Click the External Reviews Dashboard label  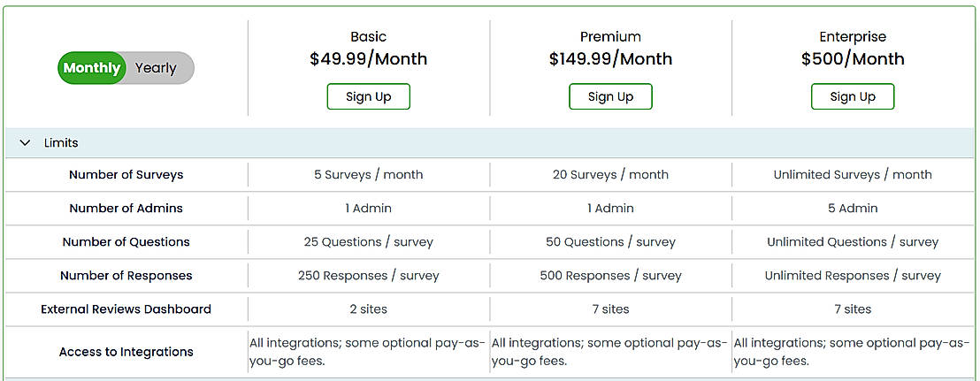click(126, 309)
